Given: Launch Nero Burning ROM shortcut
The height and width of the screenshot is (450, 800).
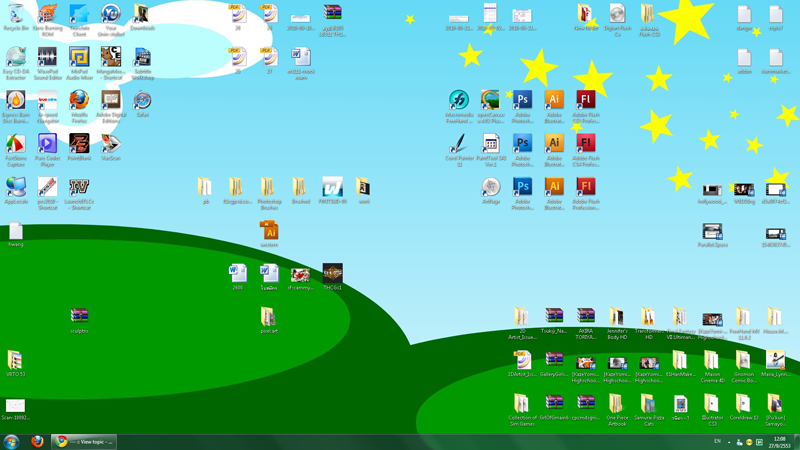Looking at the screenshot, I should (x=47, y=19).
